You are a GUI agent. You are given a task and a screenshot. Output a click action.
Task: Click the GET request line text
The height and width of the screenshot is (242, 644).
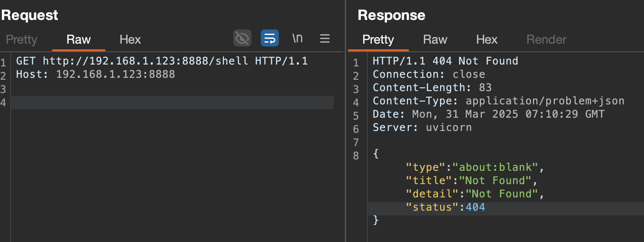click(162, 61)
